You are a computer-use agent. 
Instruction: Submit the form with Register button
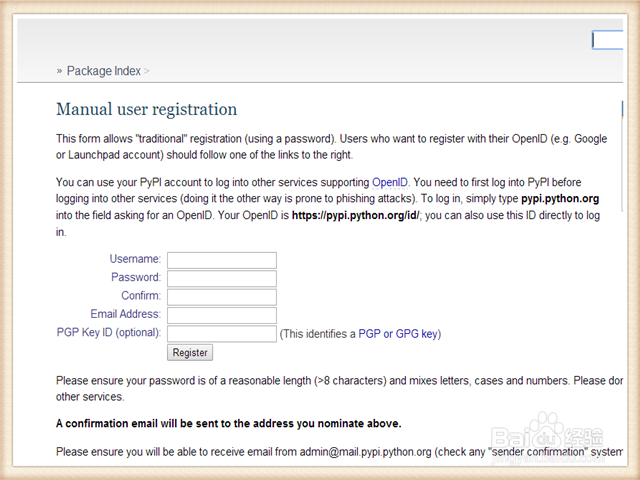pos(190,353)
